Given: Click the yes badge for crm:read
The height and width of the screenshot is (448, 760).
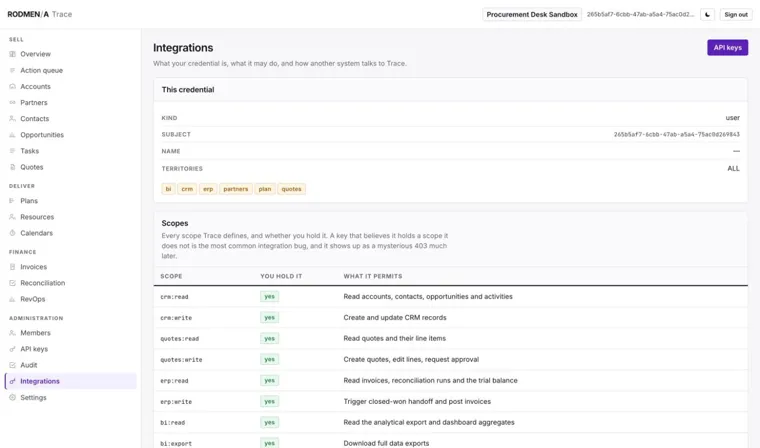Looking at the screenshot, I should 269,296.
